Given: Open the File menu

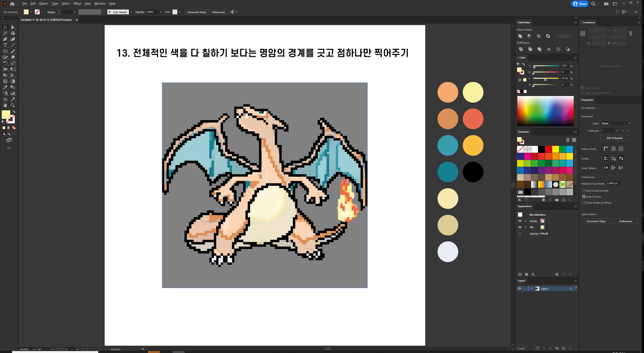Looking at the screenshot, I should 24,4.
